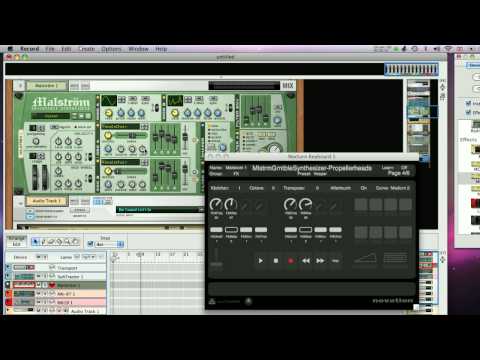The width and height of the screenshot is (480, 360).
Task: Open the Record application menu
Action: coord(30,49)
